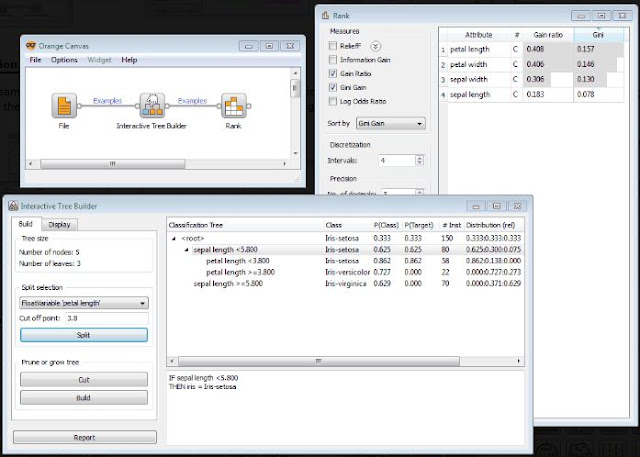
Task: Switch to the Display tab
Action: (59, 224)
